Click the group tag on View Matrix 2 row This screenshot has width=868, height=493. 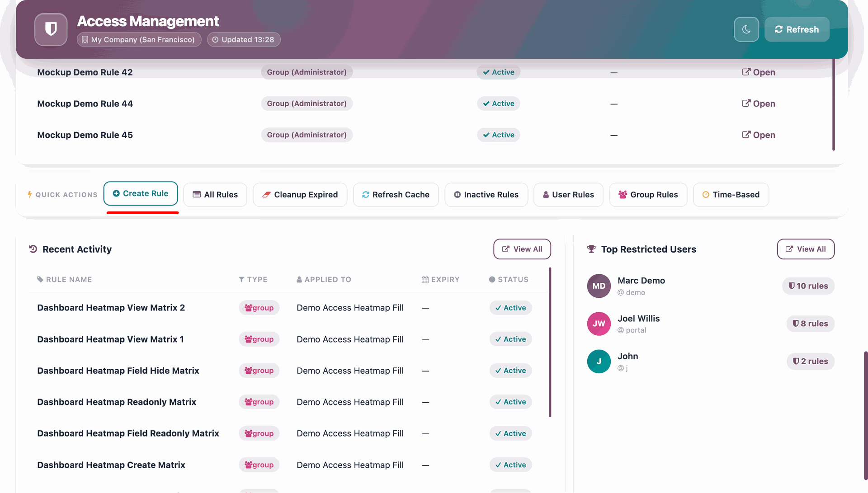tap(259, 308)
